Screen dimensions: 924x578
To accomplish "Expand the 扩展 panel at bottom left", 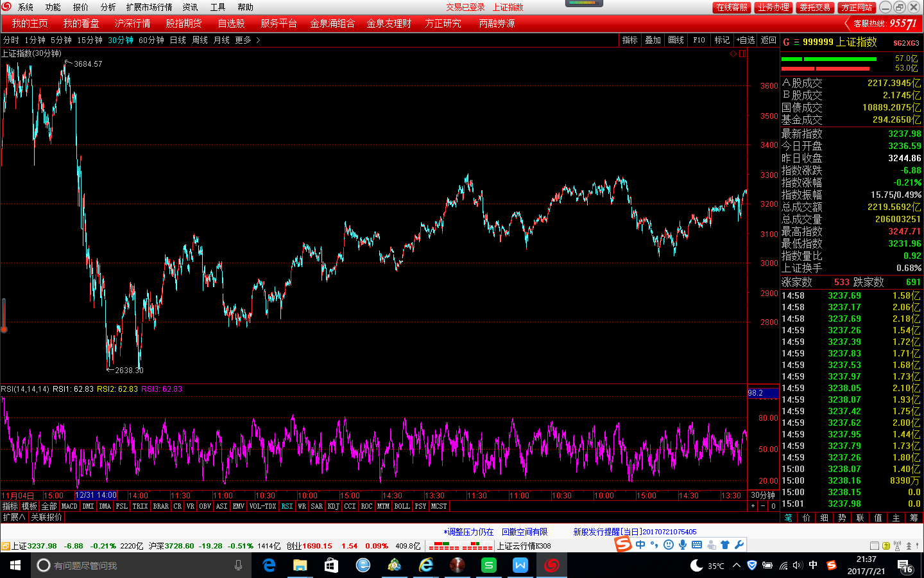I will (x=13, y=517).
